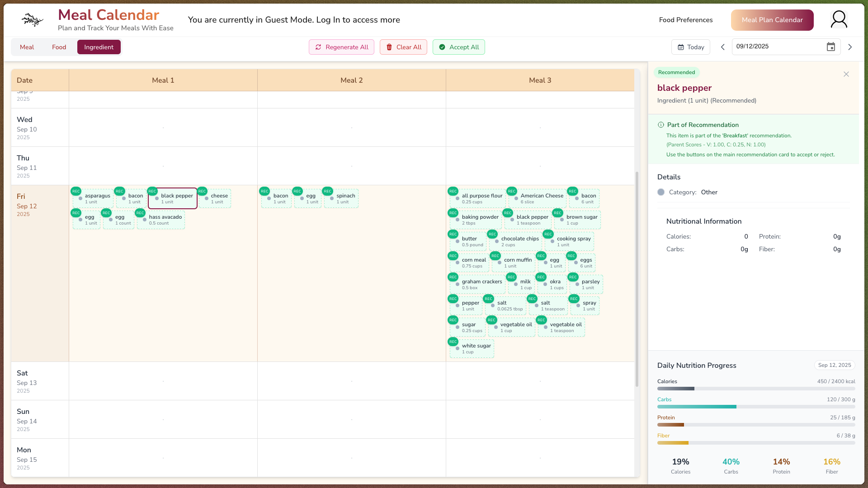Click the Carbs progress bar
This screenshot has height=488, width=868.
pyautogui.click(x=755, y=407)
